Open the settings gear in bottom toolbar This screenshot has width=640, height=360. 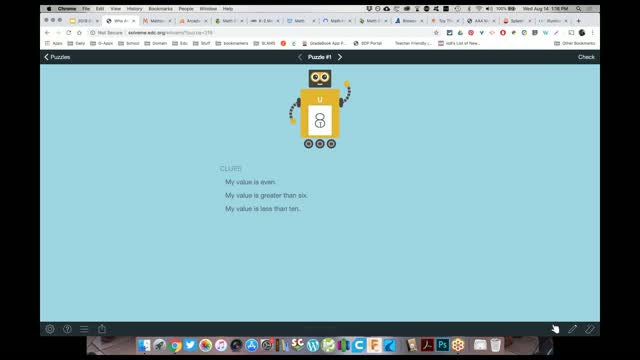pos(50,329)
